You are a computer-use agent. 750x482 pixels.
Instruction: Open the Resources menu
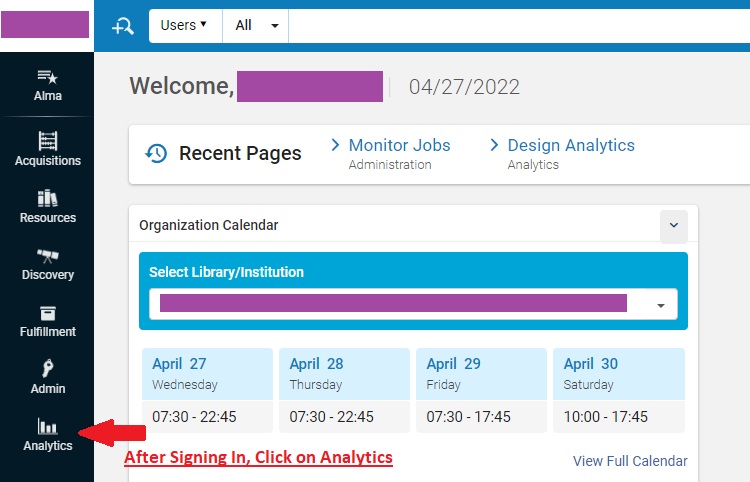[x=47, y=206]
